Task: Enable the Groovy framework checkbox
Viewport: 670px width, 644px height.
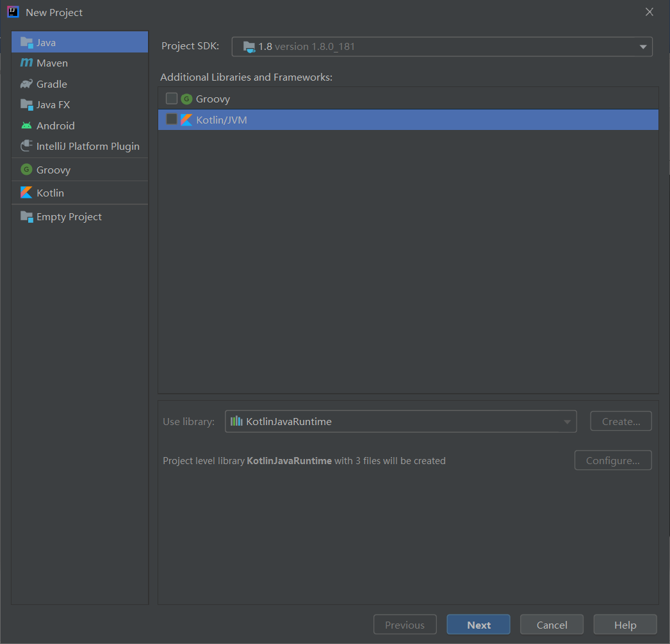Action: click(172, 99)
